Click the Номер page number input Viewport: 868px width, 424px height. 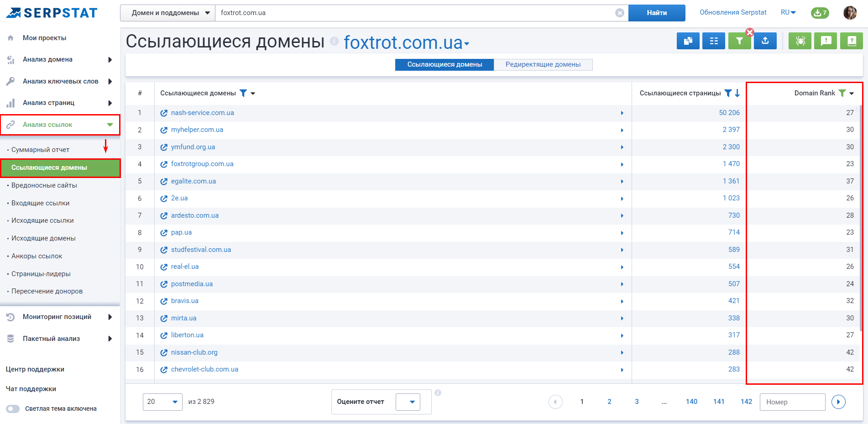[793, 402]
